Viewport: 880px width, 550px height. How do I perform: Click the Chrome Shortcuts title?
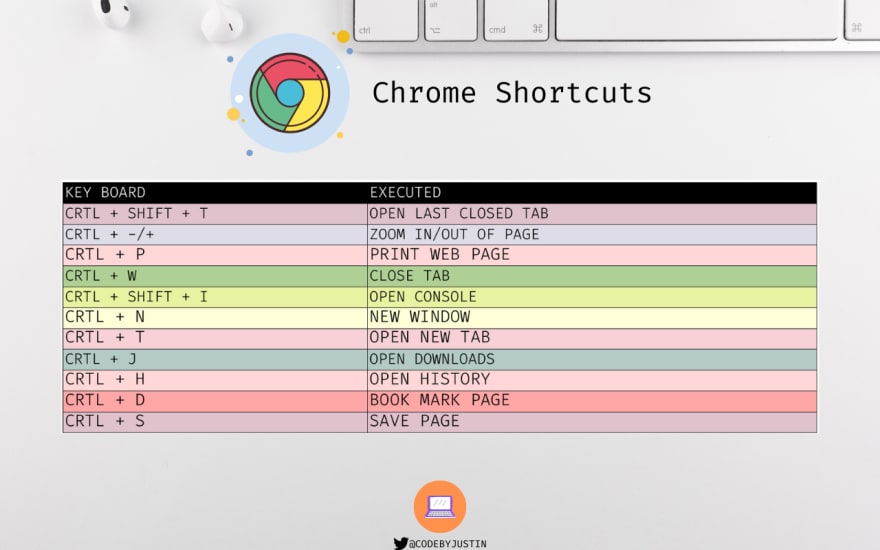512,93
